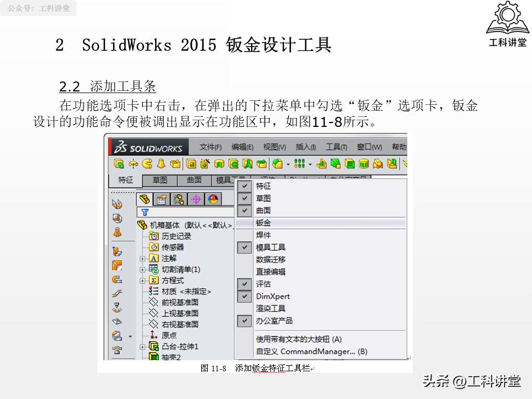
Task: Expand the 凸台-拉伸1 feature node
Action: click(x=142, y=347)
